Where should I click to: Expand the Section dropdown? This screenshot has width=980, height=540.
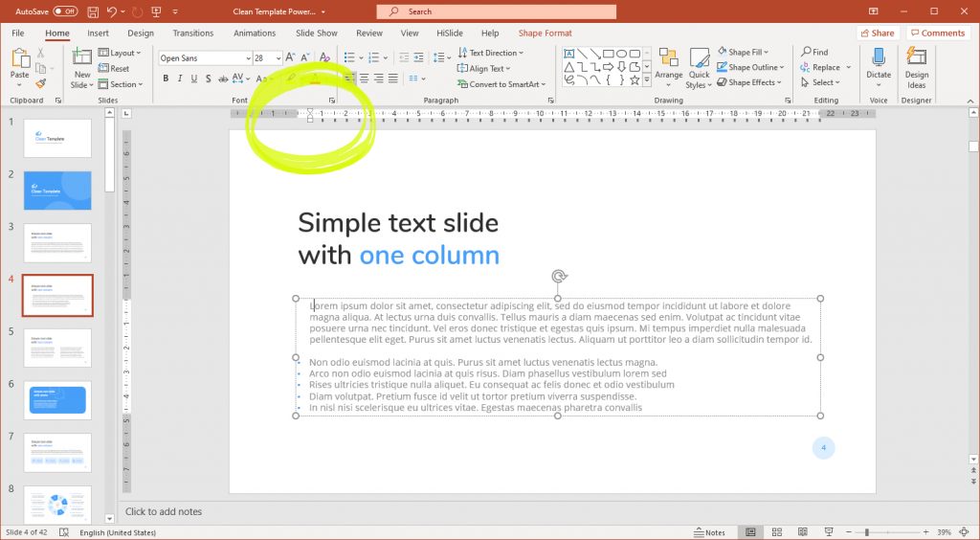click(121, 83)
